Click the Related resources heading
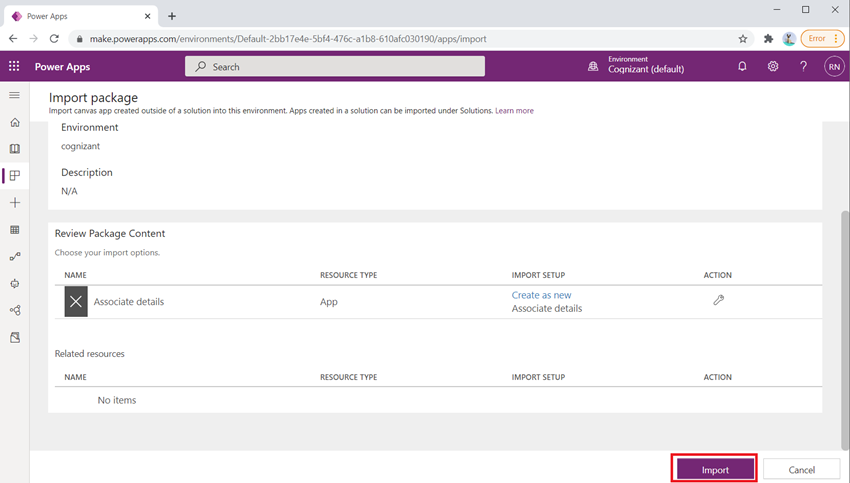850x483 pixels. click(89, 353)
